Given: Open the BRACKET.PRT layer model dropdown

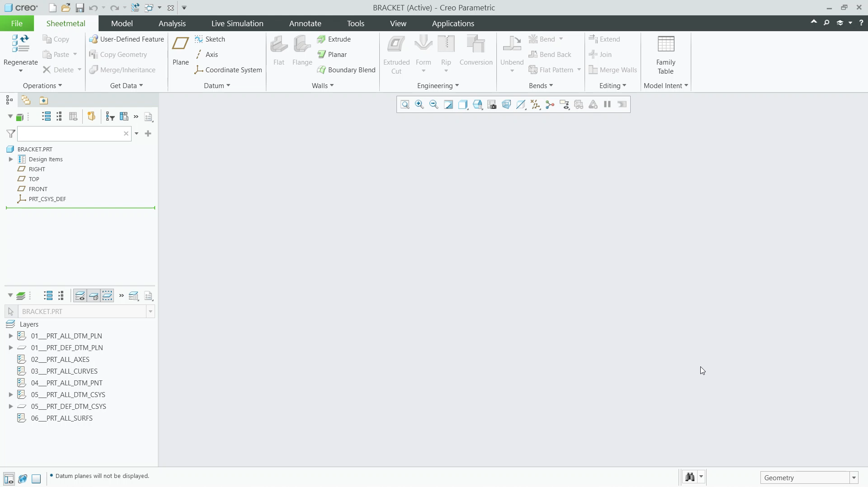Looking at the screenshot, I should click(151, 312).
